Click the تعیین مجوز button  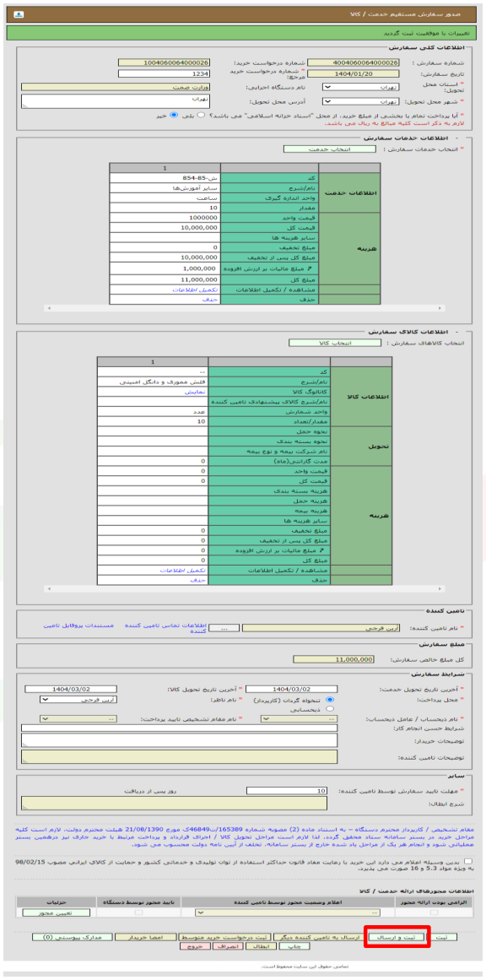pos(57,913)
